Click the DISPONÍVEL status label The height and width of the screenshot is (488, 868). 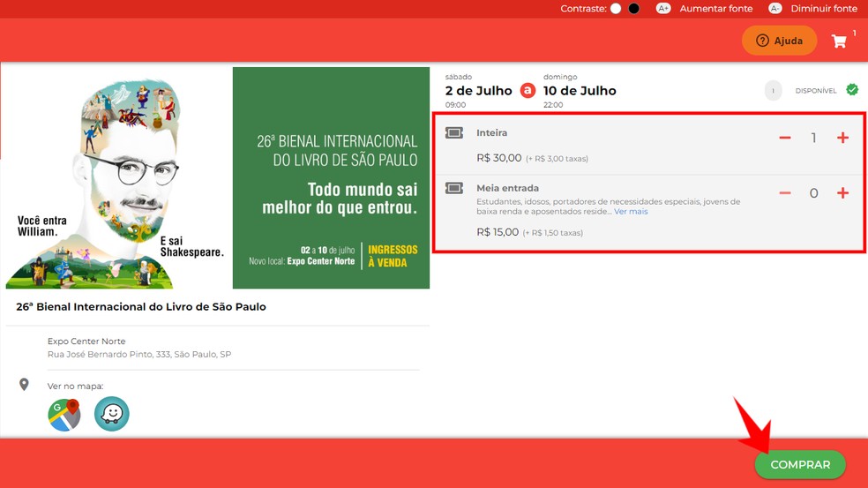pos(816,91)
